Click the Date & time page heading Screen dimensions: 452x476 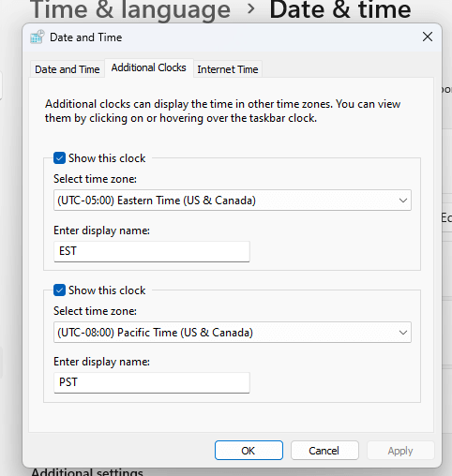click(x=340, y=9)
